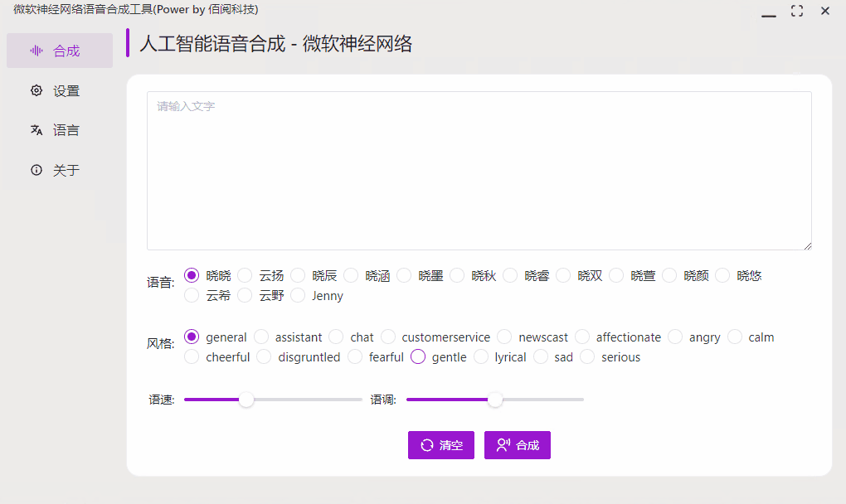Choose the Jenny voice
846x504 pixels.
click(298, 295)
